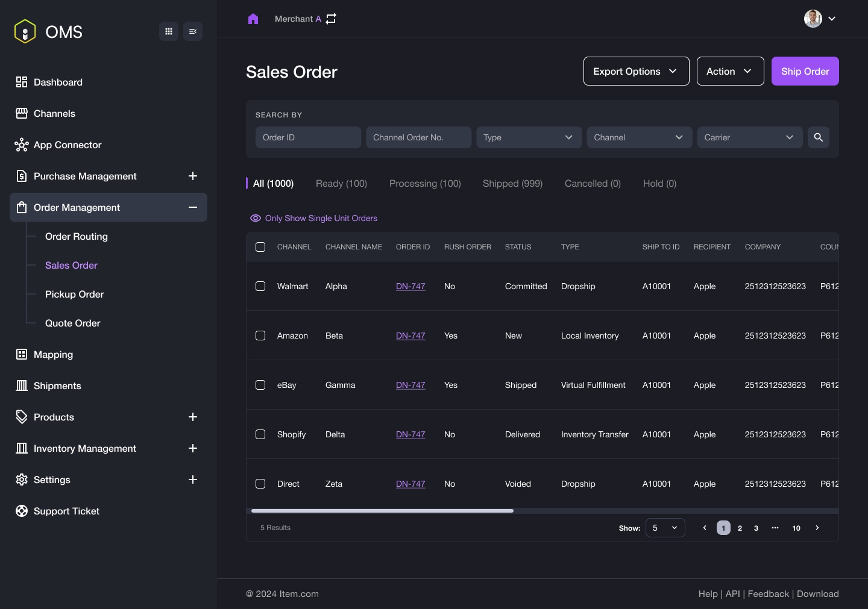Click the home icon in top bar
This screenshot has width=868, height=609.
pos(253,19)
